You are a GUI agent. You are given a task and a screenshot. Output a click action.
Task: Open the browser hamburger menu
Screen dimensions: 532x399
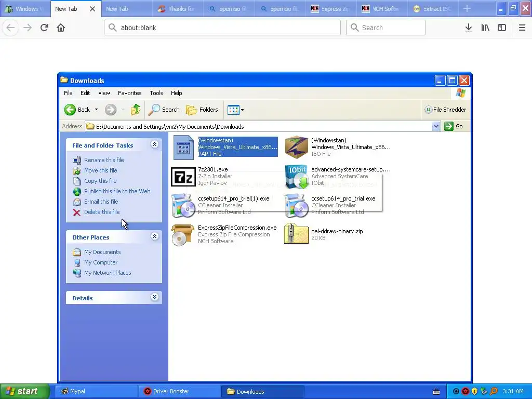pos(522,28)
